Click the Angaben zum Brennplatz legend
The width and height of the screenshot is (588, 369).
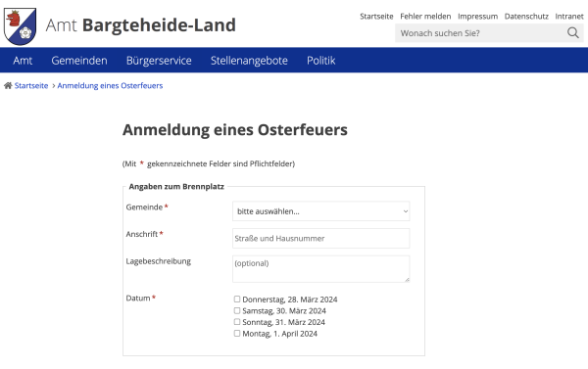pyautogui.click(x=176, y=187)
